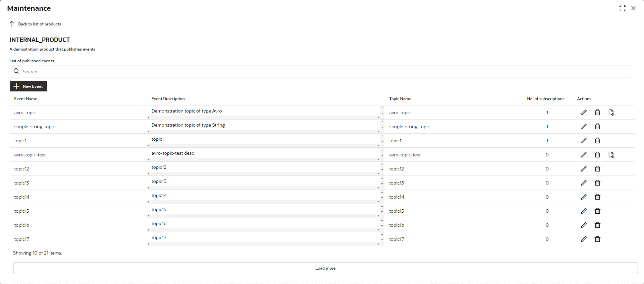Image resolution: width=644 pixels, height=284 pixels.
Task: Click the search magnifier icon
Action: pyautogui.click(x=16, y=71)
